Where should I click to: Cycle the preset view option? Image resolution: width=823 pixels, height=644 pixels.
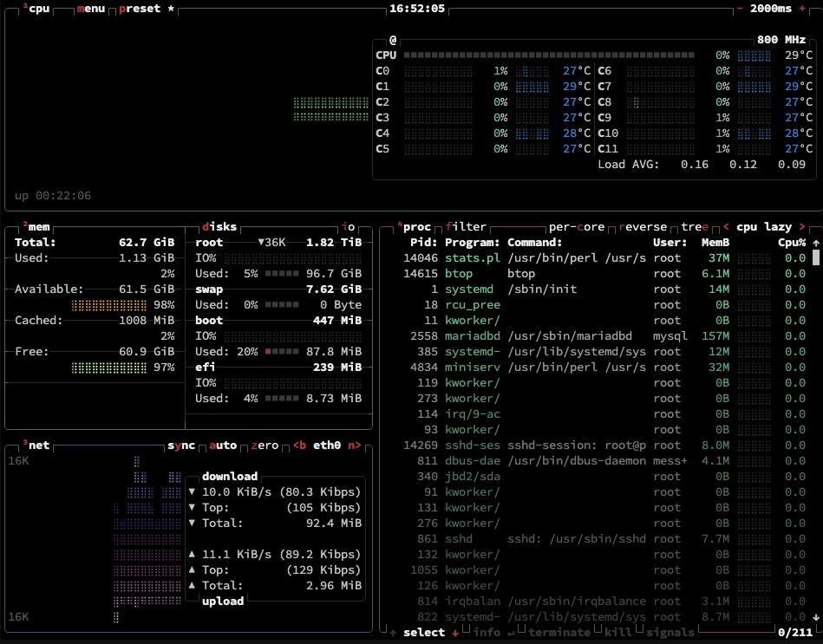[141, 9]
